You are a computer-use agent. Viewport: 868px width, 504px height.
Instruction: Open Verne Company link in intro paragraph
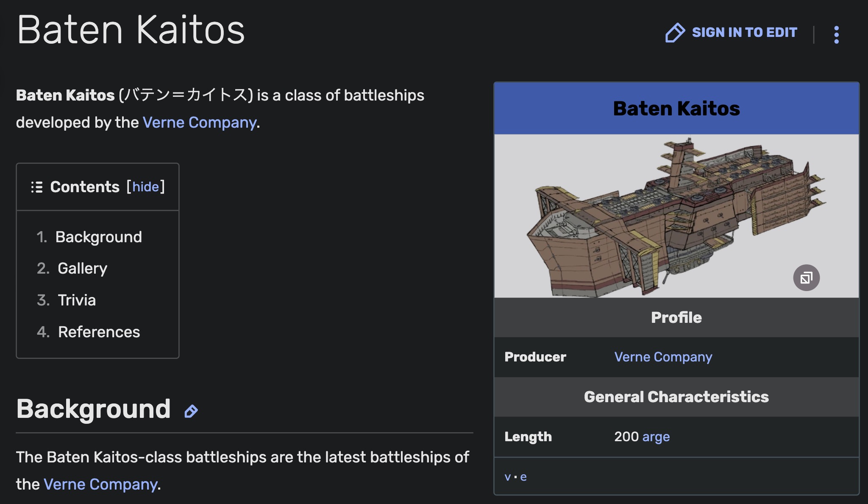coord(199,123)
